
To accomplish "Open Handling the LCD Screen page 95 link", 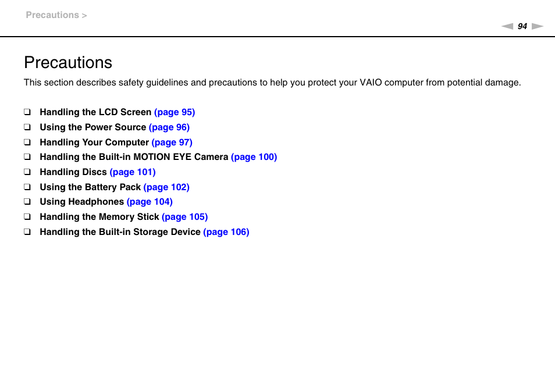I will click(175, 112).
